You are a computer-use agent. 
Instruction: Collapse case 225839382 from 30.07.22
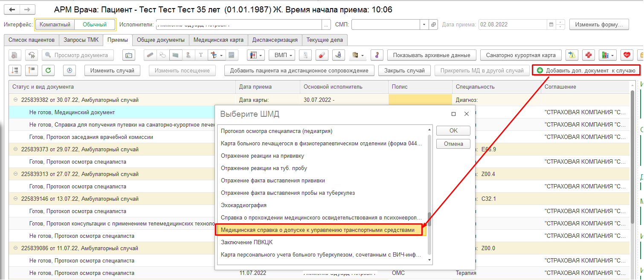16,100
